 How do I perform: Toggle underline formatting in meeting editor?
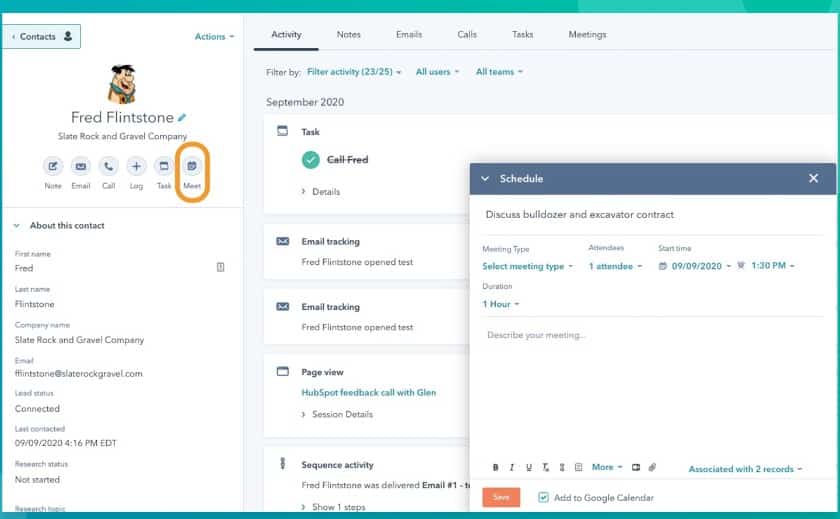529,468
